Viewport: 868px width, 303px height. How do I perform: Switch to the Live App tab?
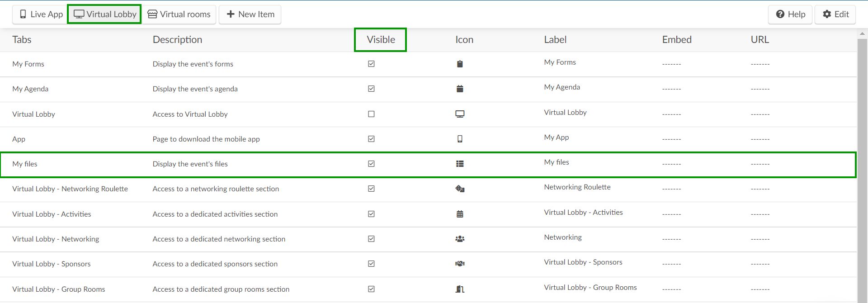(41, 14)
